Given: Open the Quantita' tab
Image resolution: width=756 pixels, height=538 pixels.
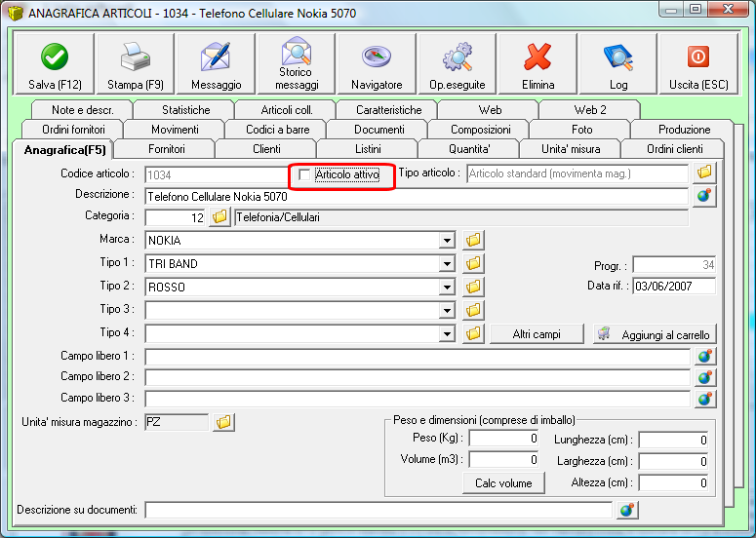Looking at the screenshot, I should click(469, 149).
